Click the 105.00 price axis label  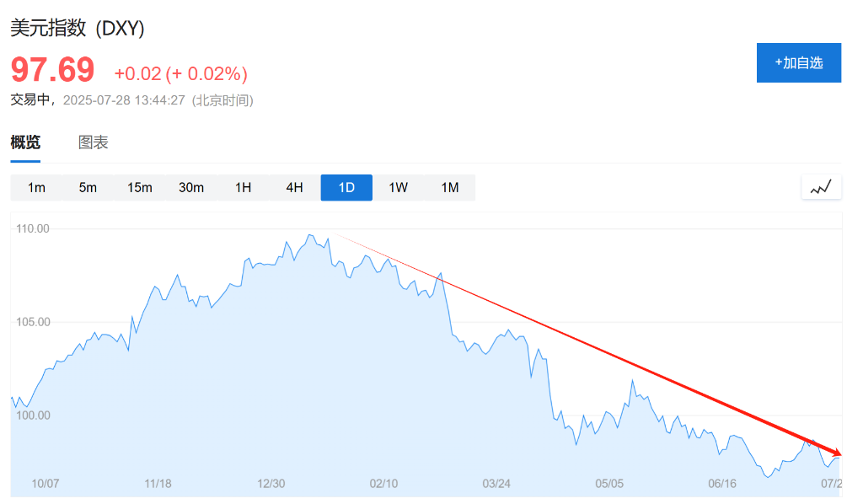click(34, 322)
